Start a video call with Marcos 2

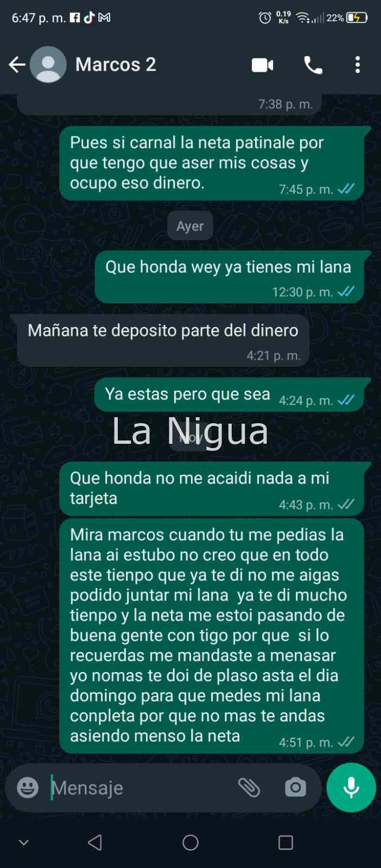[263, 65]
